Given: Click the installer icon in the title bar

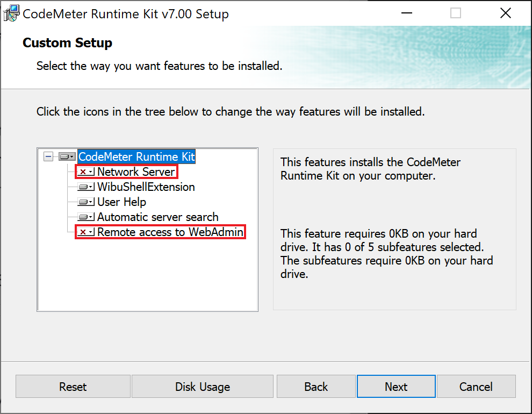Looking at the screenshot, I should 11,13.
